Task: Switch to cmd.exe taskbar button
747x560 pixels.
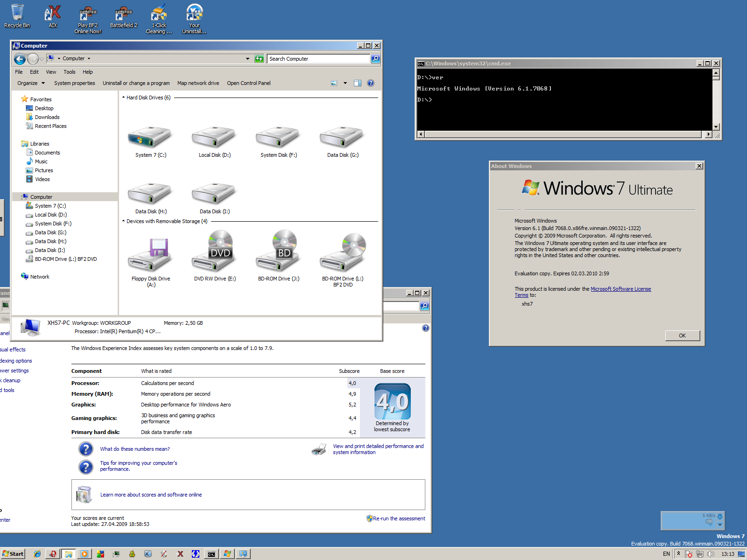Action: point(211,554)
